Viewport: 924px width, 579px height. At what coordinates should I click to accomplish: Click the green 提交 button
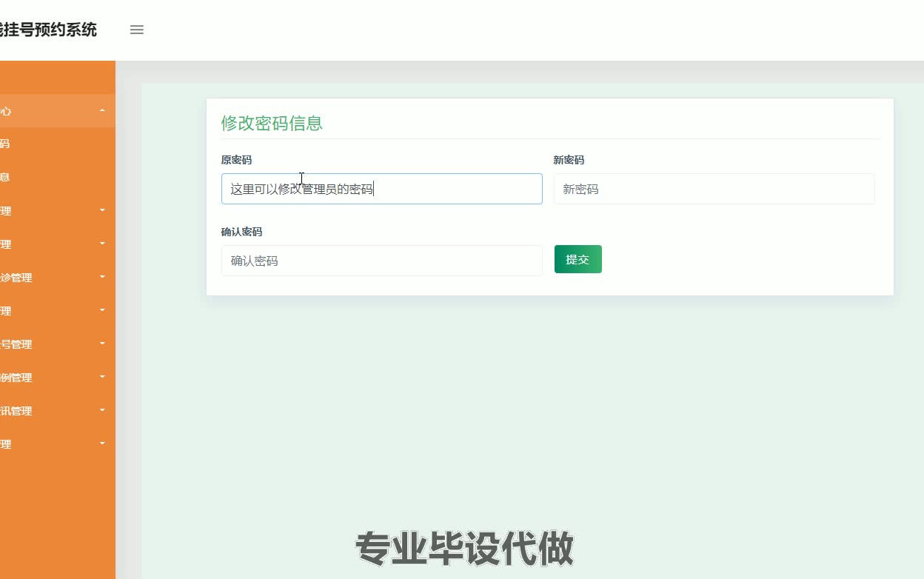pos(577,259)
